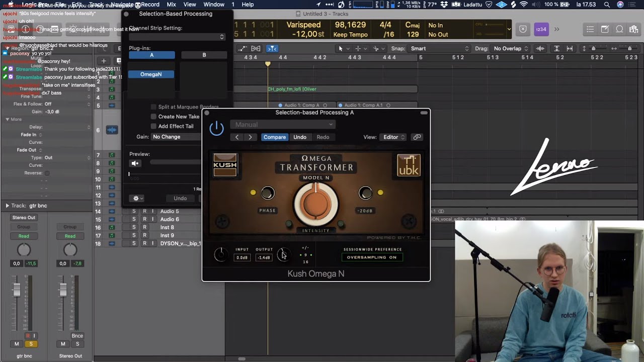Go to the previous plug-in preset
The image size is (644, 362).
237,137
